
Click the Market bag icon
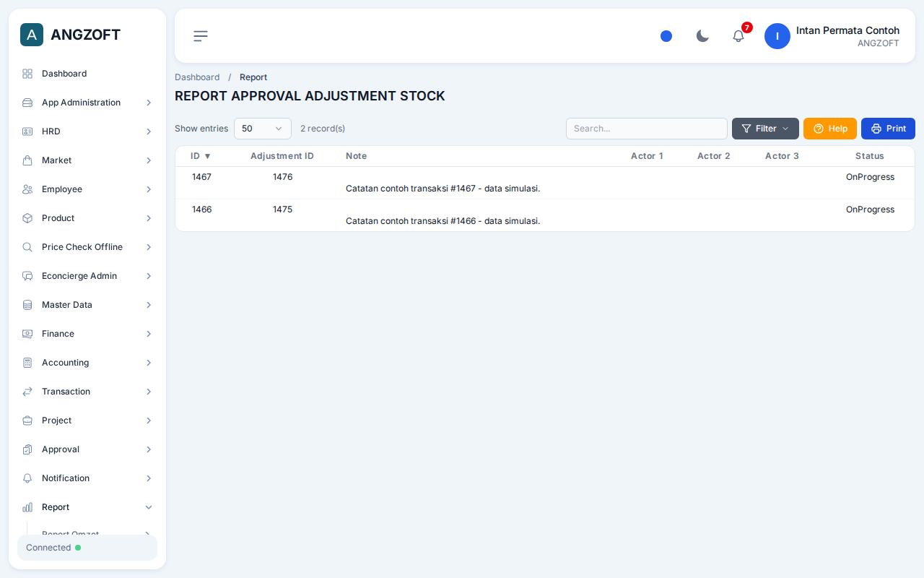[x=27, y=160]
